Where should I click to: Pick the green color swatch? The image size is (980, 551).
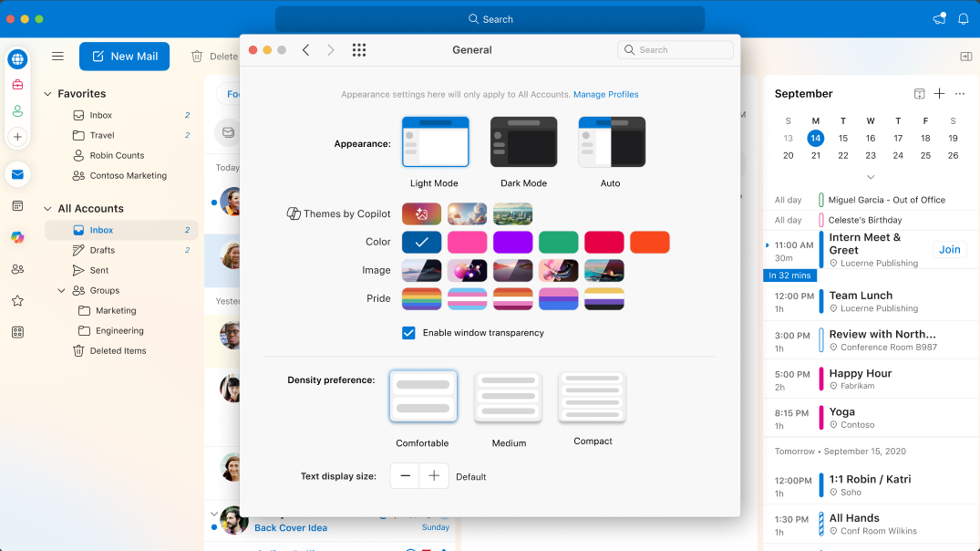point(558,242)
